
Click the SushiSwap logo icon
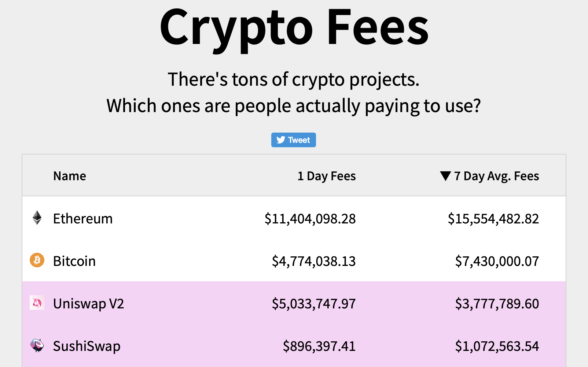coord(37,345)
